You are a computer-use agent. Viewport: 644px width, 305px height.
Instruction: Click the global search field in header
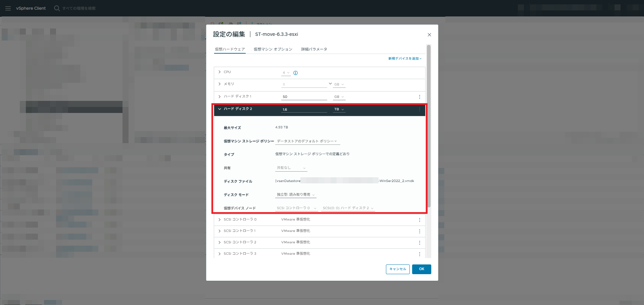click(79, 8)
